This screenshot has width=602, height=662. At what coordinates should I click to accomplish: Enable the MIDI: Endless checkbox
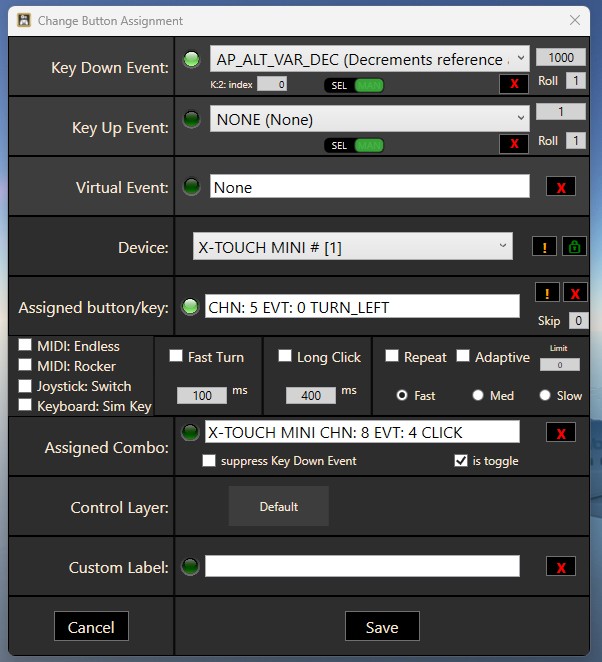point(25,346)
